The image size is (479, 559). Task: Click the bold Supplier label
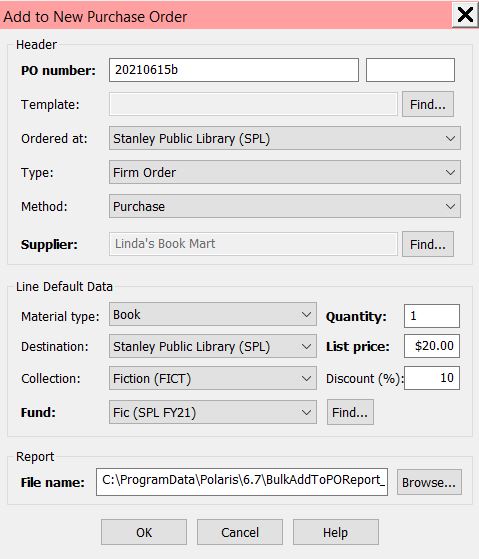49,244
